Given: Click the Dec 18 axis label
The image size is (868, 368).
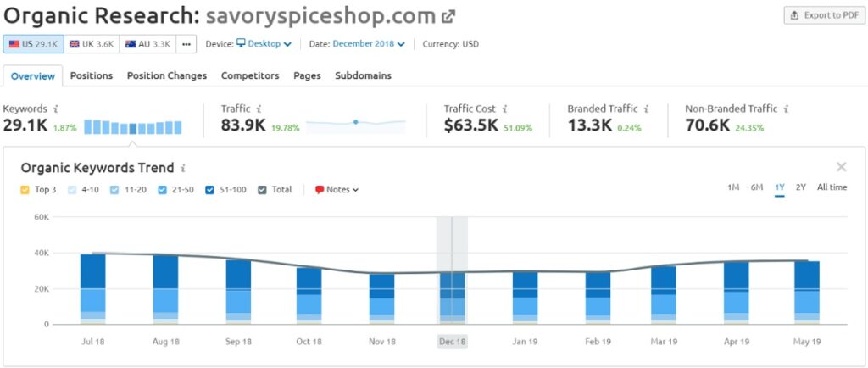Looking at the screenshot, I should pos(453,342).
